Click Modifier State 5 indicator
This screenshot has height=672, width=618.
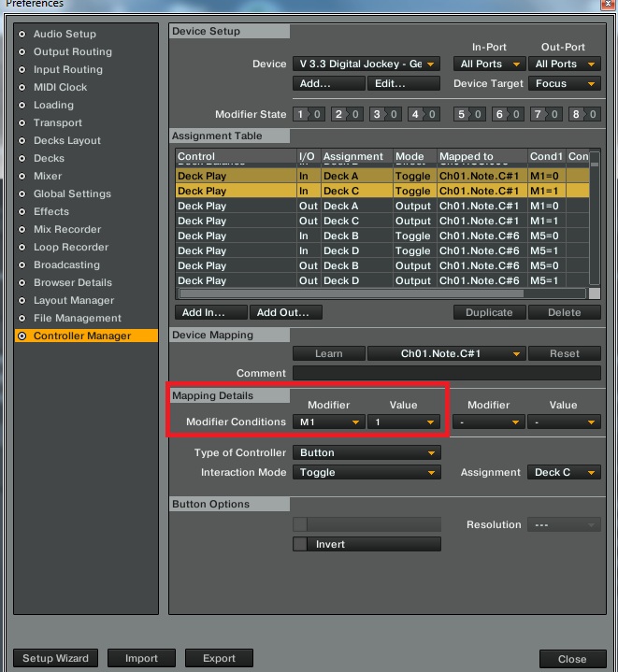[x=469, y=114]
